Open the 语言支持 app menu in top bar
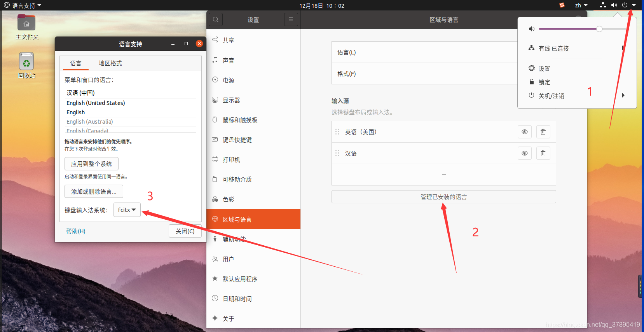The width and height of the screenshot is (644, 332). click(x=23, y=5)
